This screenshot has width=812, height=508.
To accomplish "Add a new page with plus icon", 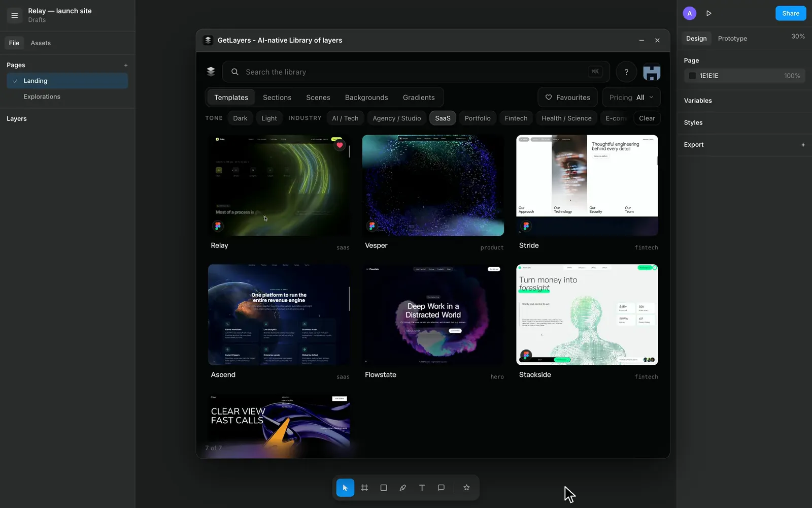I will 126,65.
